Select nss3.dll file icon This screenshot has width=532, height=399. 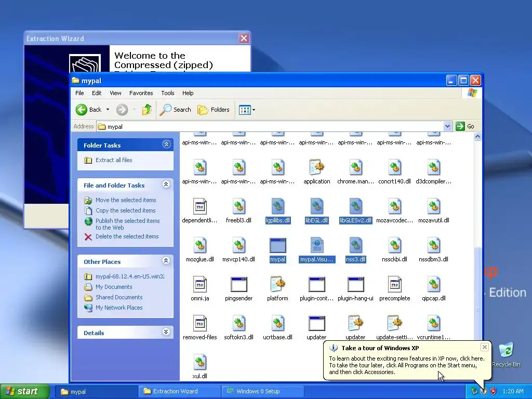[355, 245]
